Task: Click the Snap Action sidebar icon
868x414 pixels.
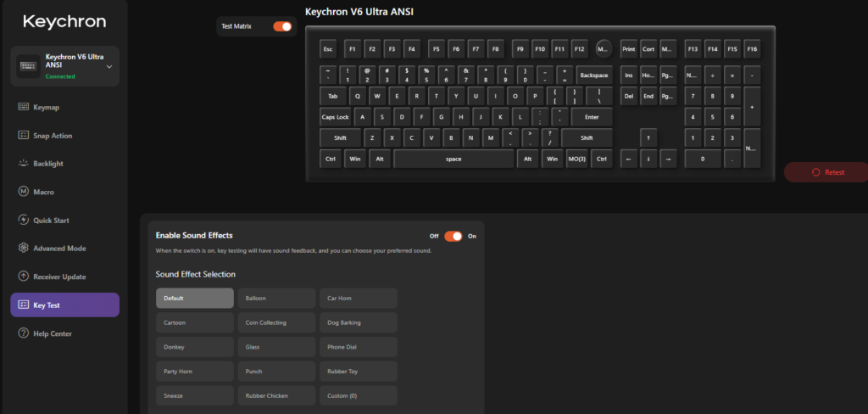Action: point(23,135)
